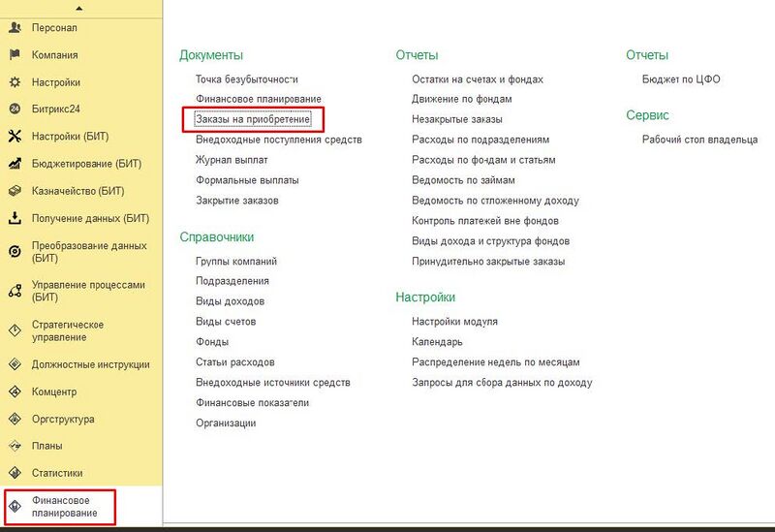Click the Оргструктура icon

click(x=15, y=419)
